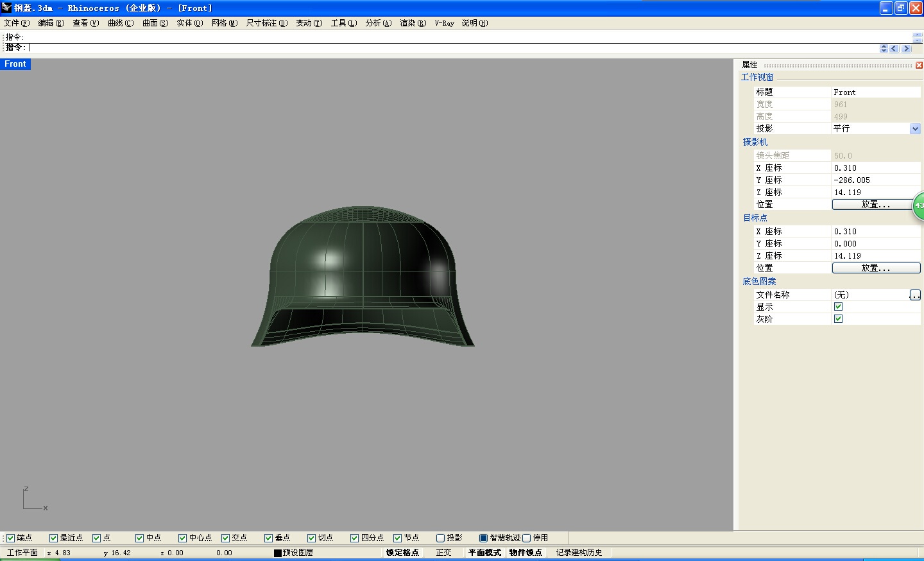Click the 预设图层 layer name in status bar

[298, 553]
